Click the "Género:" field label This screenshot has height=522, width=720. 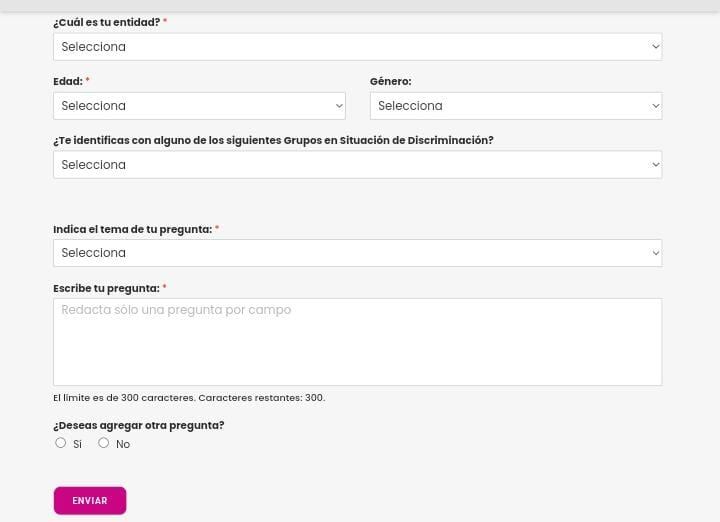pyautogui.click(x=390, y=82)
